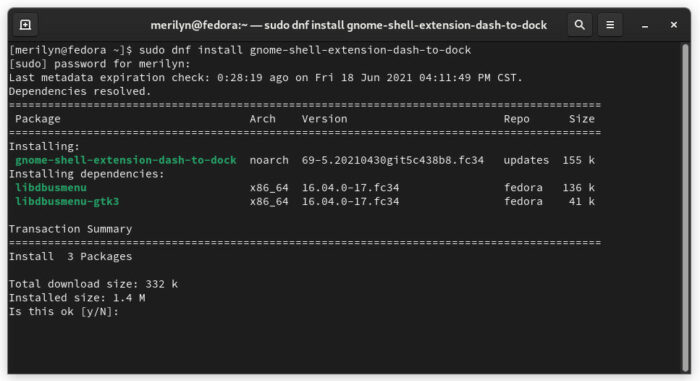
Task: Click the Package column header
Action: pyautogui.click(x=38, y=119)
